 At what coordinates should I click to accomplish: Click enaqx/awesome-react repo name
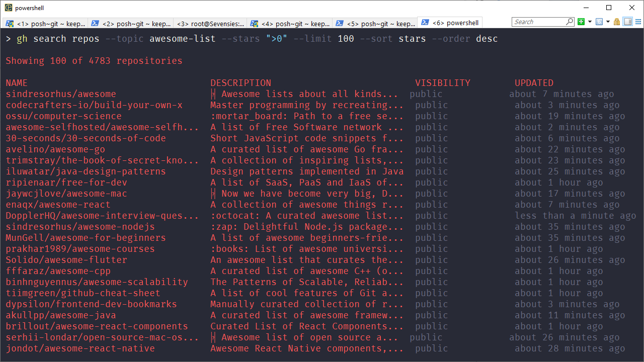click(x=58, y=205)
